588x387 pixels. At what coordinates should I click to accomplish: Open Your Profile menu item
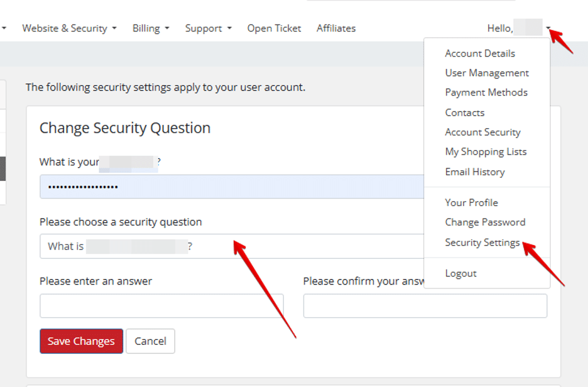pyautogui.click(x=471, y=202)
